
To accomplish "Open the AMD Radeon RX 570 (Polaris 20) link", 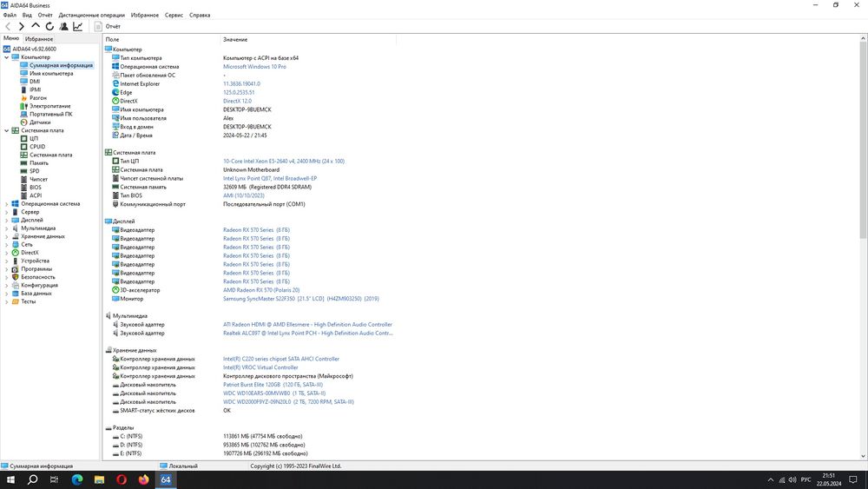I will point(261,289).
